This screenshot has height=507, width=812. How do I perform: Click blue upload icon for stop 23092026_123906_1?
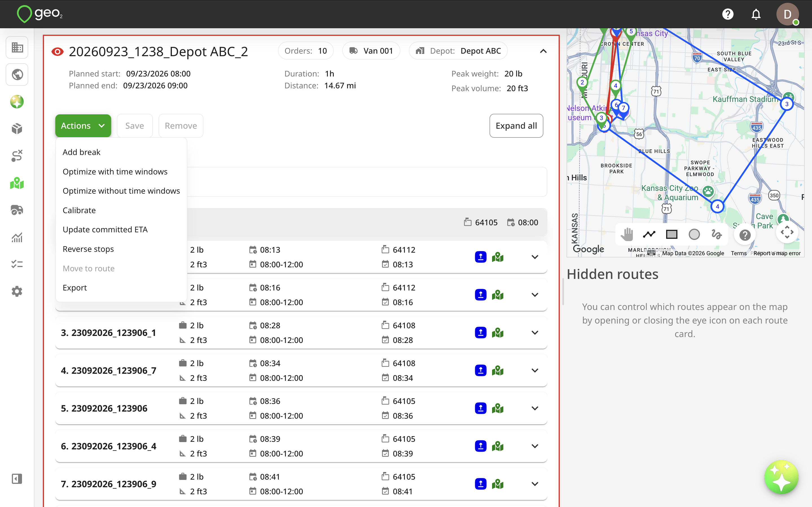pos(480,333)
